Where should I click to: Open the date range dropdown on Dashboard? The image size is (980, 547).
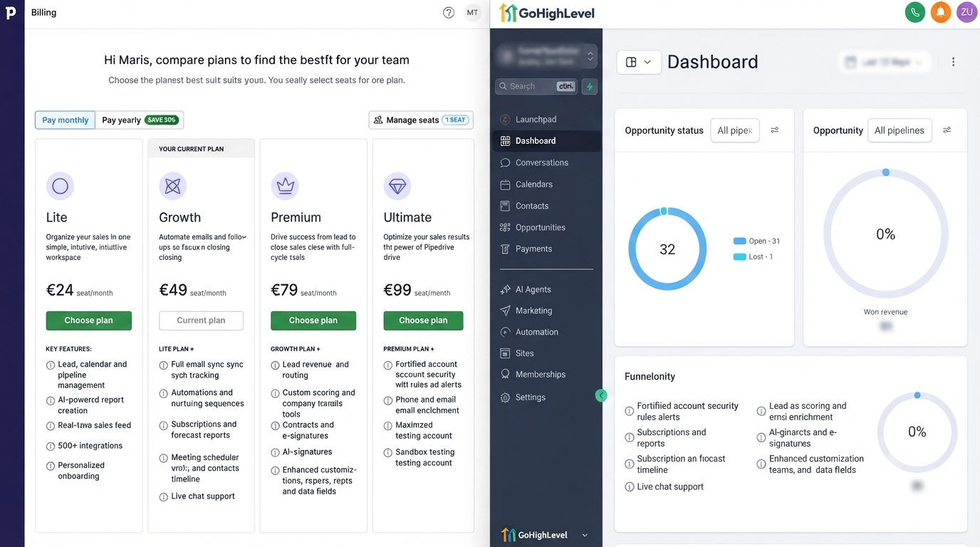click(884, 62)
